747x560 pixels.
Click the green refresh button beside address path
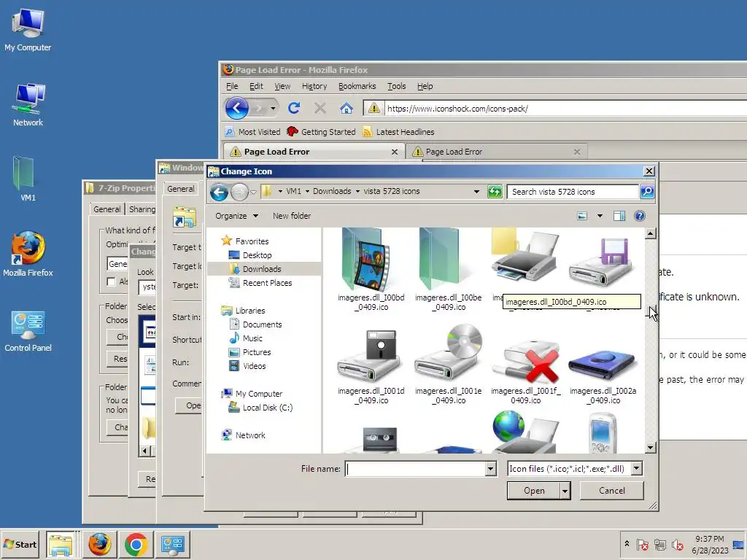click(x=495, y=192)
